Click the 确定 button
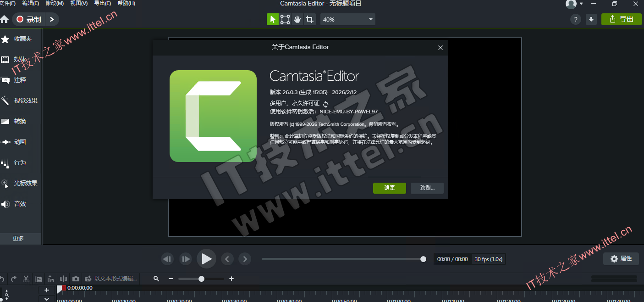Image resolution: width=644 pixels, height=302 pixels. [x=389, y=188]
